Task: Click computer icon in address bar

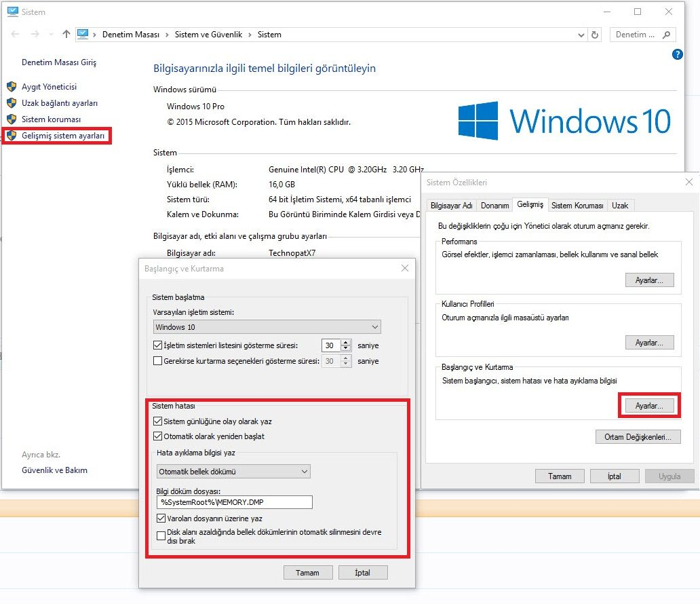Action: 83,34
